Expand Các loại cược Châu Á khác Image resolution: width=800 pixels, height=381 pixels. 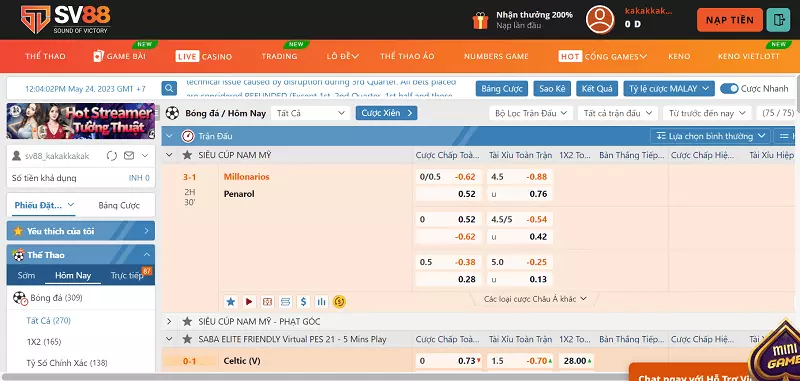tap(535, 299)
